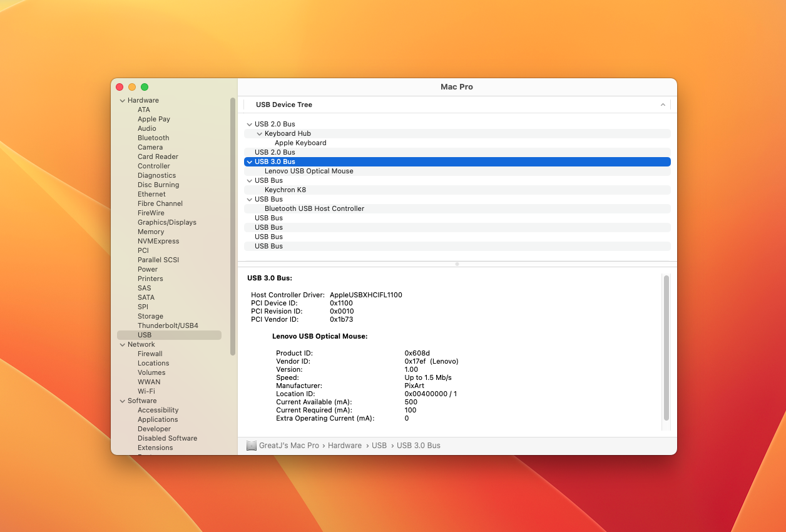
Task: Select WWAN in the sidebar
Action: tap(149, 382)
